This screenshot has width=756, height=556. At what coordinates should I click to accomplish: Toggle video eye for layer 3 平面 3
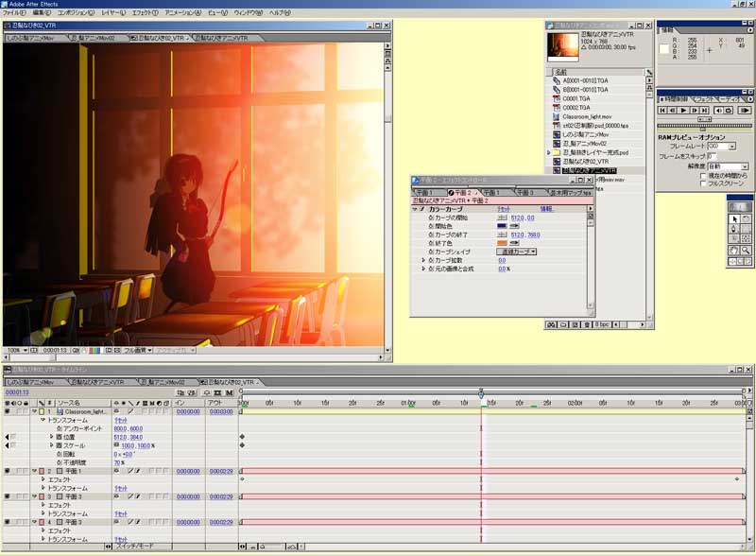(8, 496)
